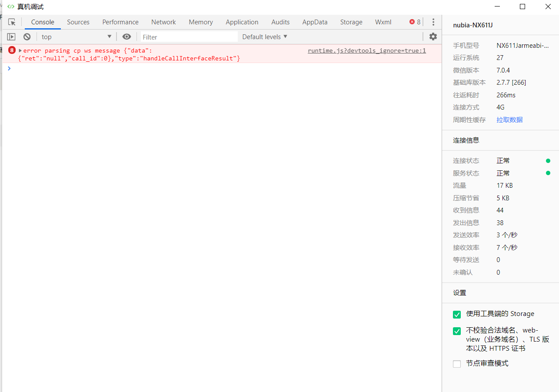Select the 发出信息 value 38

coord(500,223)
